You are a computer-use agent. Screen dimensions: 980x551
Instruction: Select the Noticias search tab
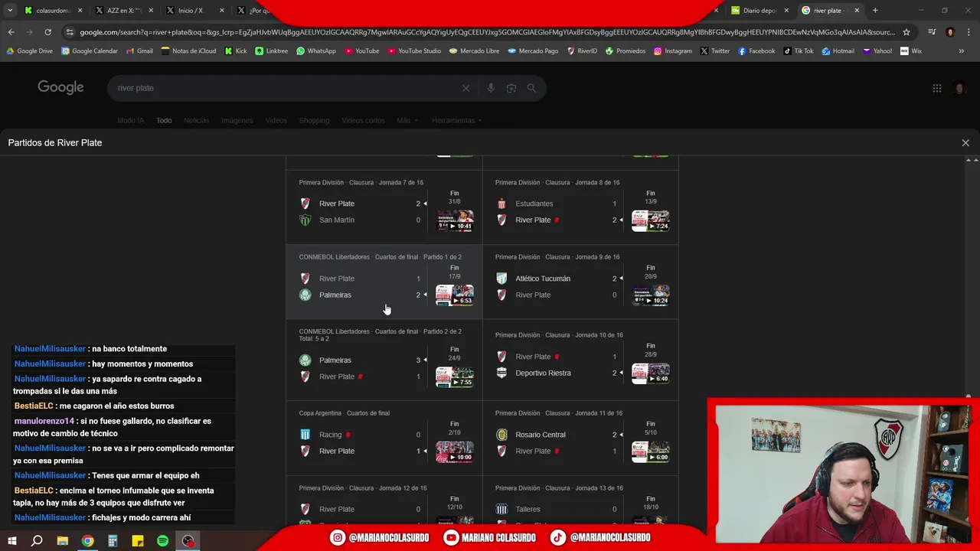click(x=196, y=120)
